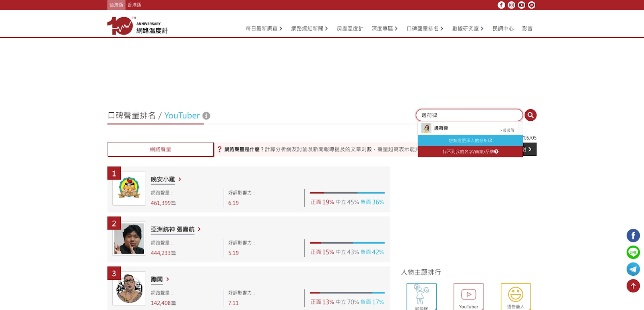Click 想知道更深入的分析 blue link
Viewport: 644px width, 310px height.
470,141
